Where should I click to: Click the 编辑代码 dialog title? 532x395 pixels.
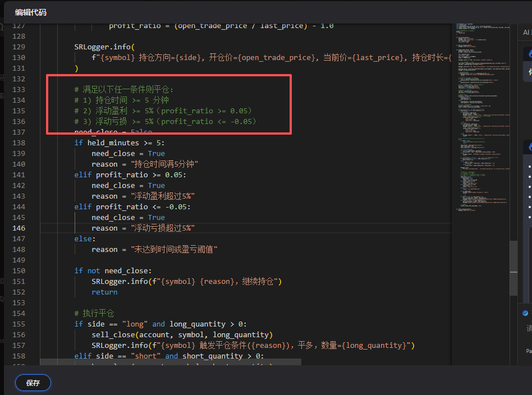[30, 12]
